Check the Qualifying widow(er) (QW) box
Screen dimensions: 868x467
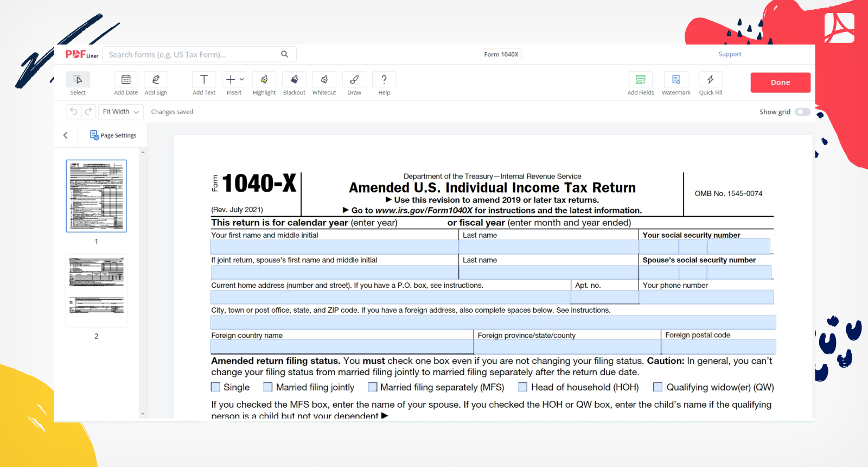658,387
